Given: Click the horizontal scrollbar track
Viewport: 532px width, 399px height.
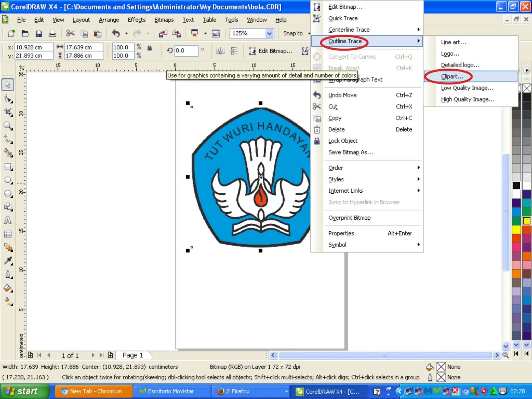Looking at the screenshot, I should point(384,355).
